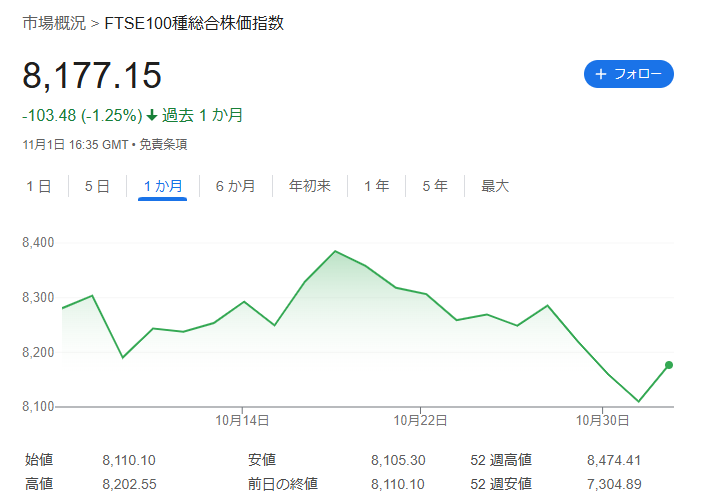Image resolution: width=708 pixels, height=499 pixels.
Task: Click the 始値 label
Action: pos(39,460)
